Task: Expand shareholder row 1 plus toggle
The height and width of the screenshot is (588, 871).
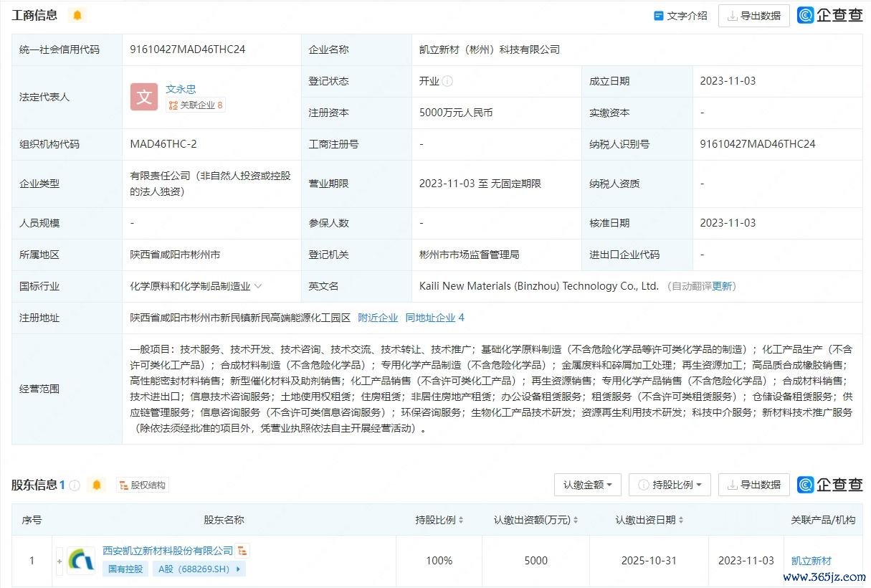Action: pyautogui.click(x=60, y=561)
